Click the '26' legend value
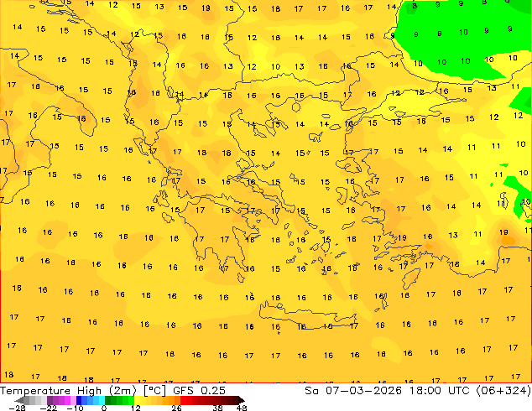 176,408
